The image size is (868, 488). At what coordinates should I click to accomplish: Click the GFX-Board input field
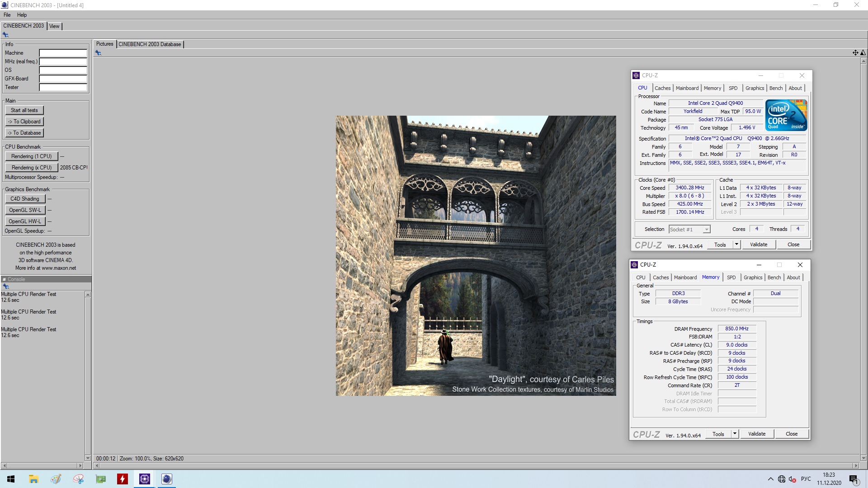click(x=63, y=79)
